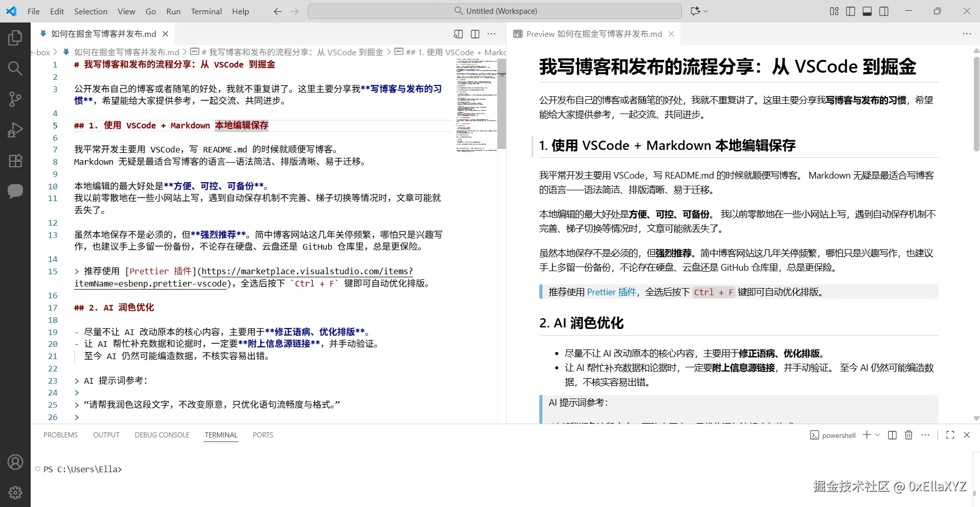Open the Source Control view

(x=15, y=99)
